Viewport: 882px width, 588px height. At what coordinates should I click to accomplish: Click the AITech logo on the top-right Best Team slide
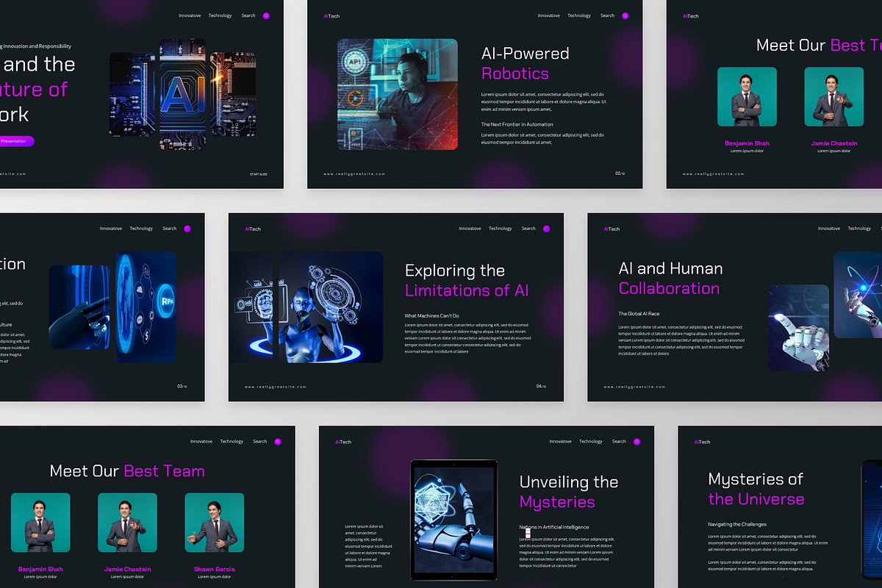click(690, 15)
